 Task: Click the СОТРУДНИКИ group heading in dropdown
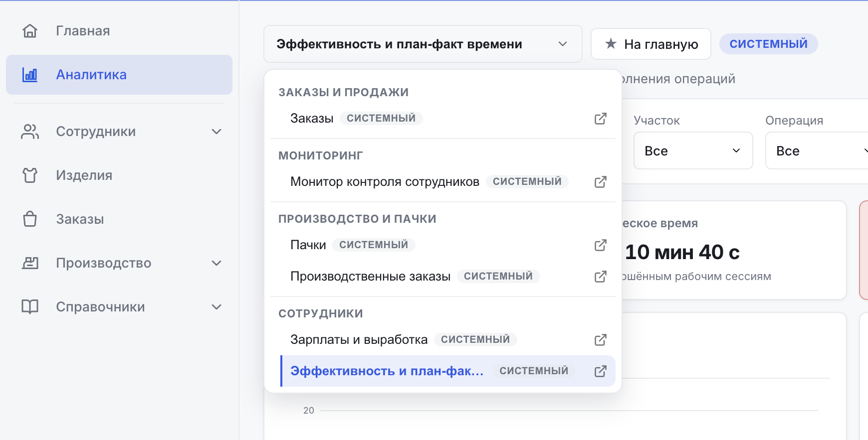pos(321,313)
